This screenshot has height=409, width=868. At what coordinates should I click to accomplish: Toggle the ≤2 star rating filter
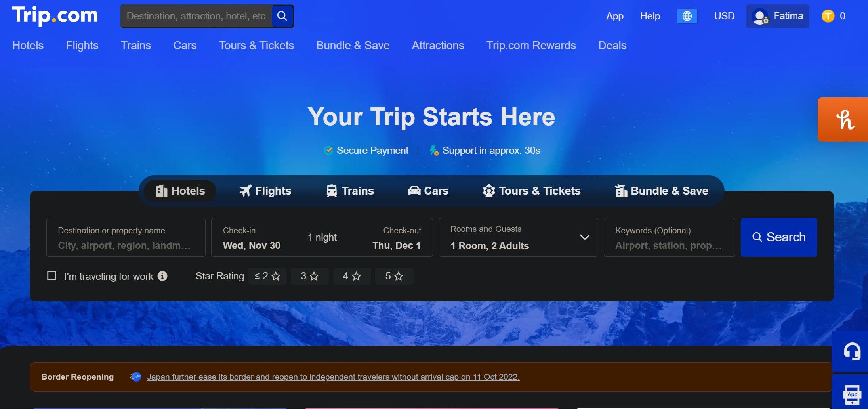[x=267, y=276]
